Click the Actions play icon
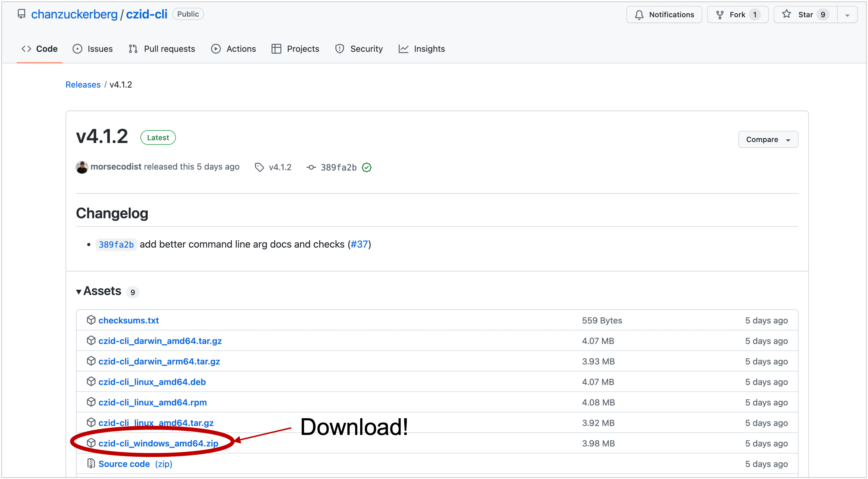Viewport: 868px width, 479px height. [216, 49]
